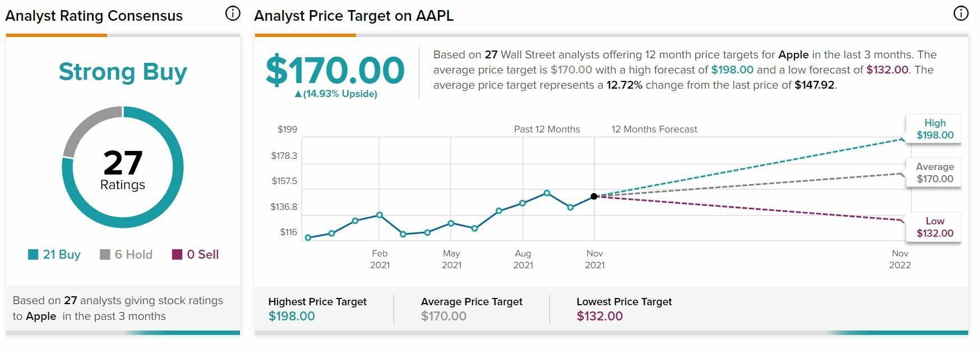Select the Average Price Target $170.00 footer value
Screen dimensions: 980x358
pyautogui.click(x=443, y=316)
